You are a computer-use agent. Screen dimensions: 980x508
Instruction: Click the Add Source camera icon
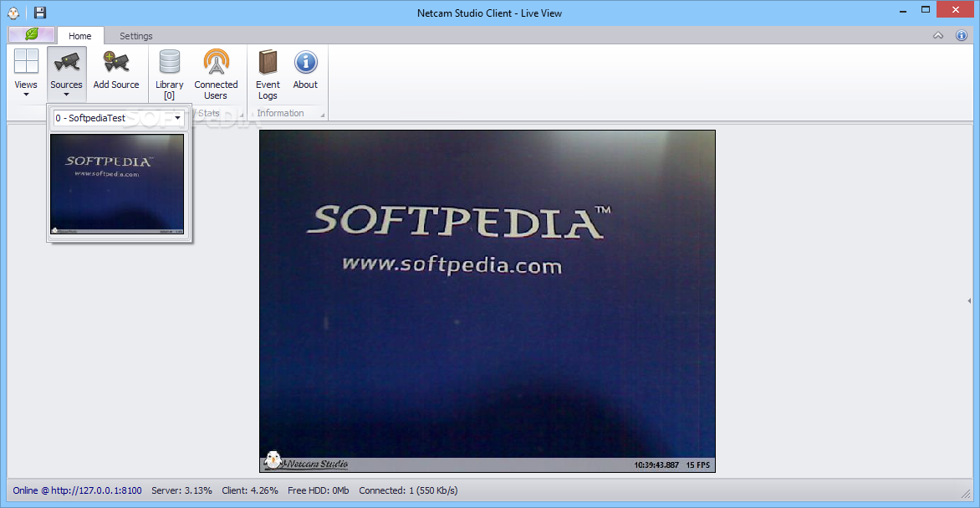coord(116,61)
